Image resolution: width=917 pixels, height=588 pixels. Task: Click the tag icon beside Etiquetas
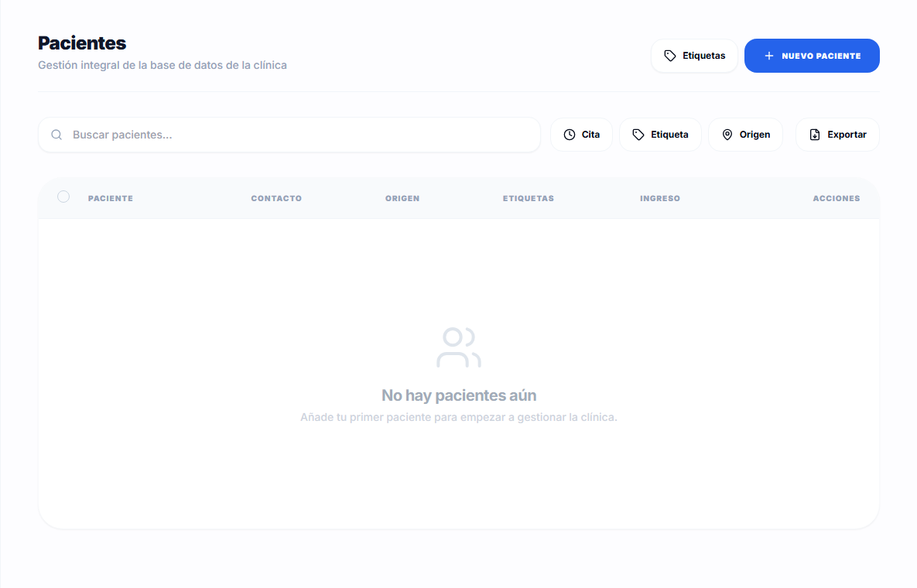(670, 56)
